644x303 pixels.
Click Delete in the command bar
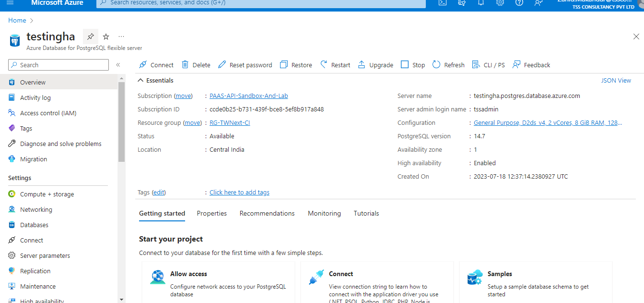click(x=196, y=65)
